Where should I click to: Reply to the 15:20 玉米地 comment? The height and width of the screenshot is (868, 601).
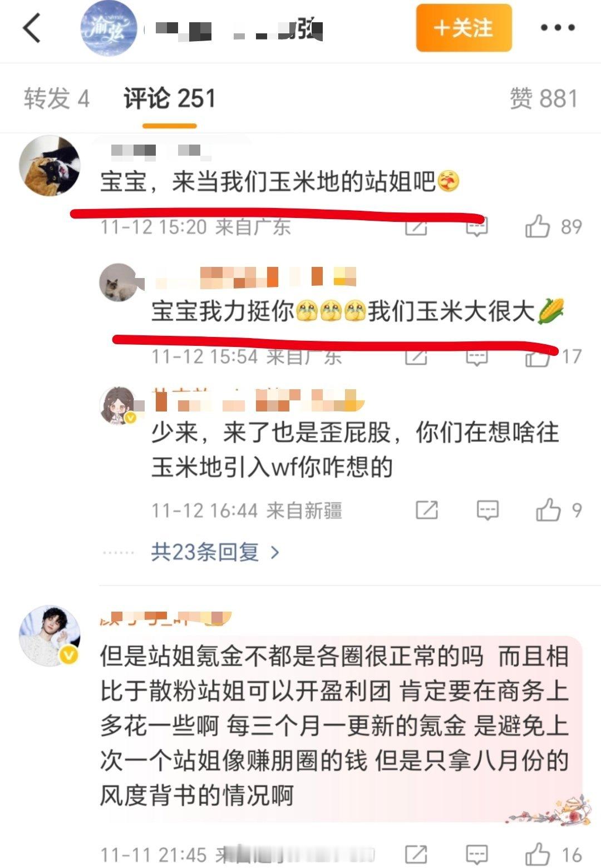coord(476,227)
